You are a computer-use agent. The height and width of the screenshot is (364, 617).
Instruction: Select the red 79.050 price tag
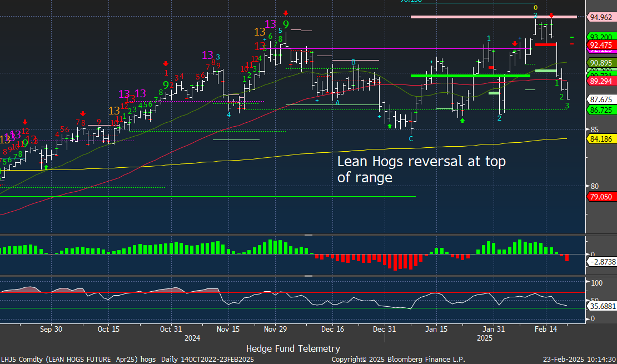tap(601, 197)
